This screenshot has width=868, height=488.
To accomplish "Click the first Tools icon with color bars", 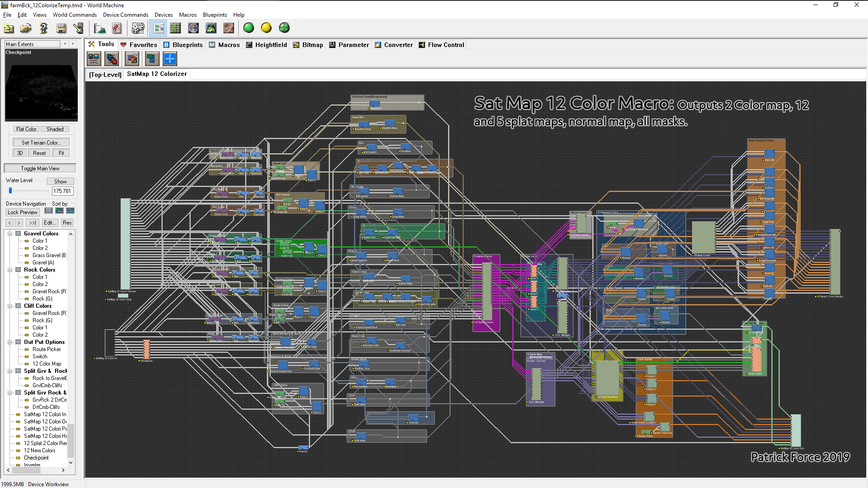I will point(94,59).
